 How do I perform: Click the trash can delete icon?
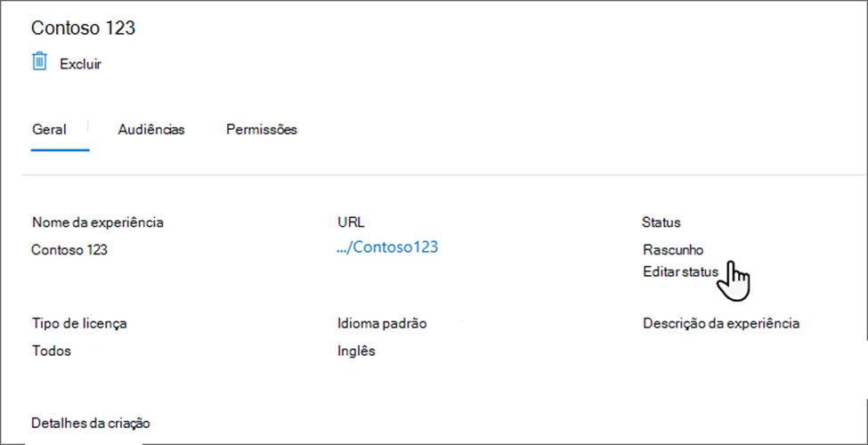(39, 61)
